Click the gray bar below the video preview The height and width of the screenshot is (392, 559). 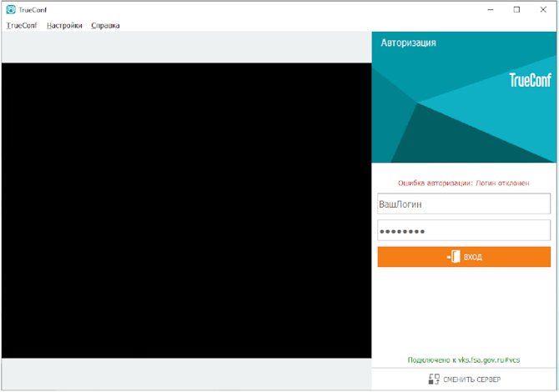click(186, 374)
